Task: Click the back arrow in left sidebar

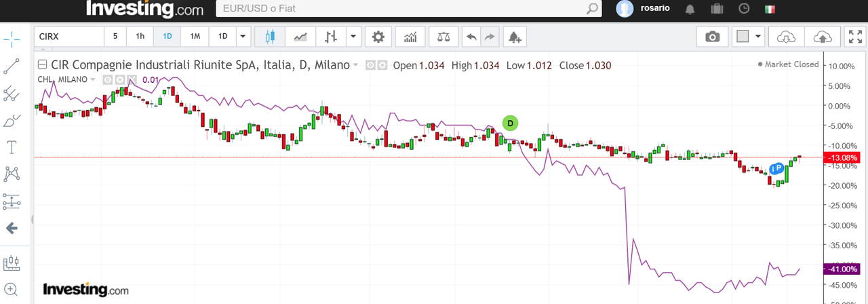Action: [12, 228]
